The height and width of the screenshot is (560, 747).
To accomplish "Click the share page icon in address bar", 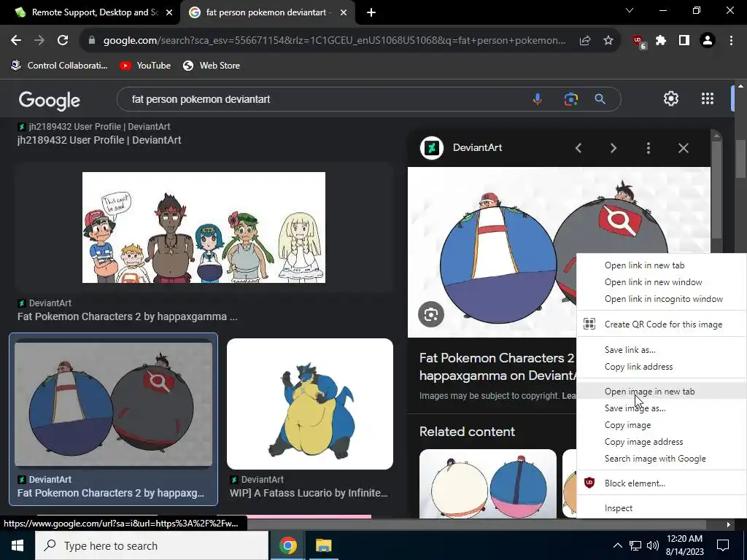I will pos(585,41).
